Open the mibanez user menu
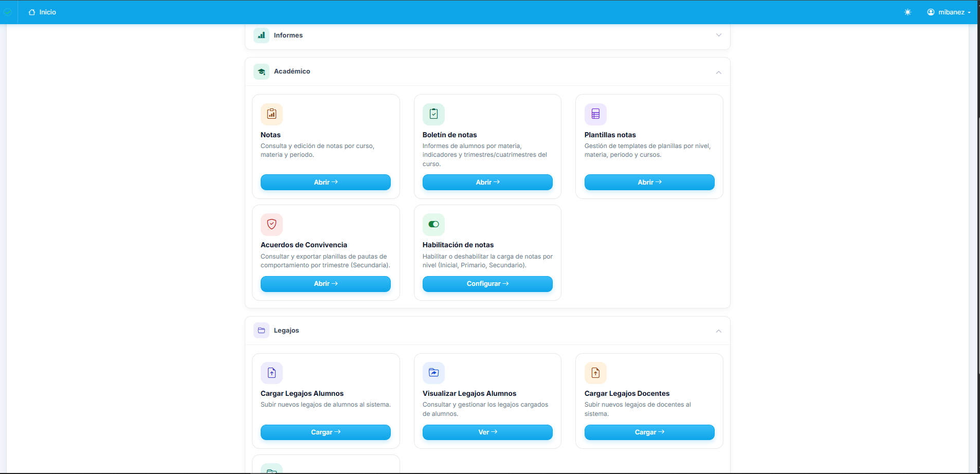Viewport: 980px width, 474px height. tap(949, 12)
